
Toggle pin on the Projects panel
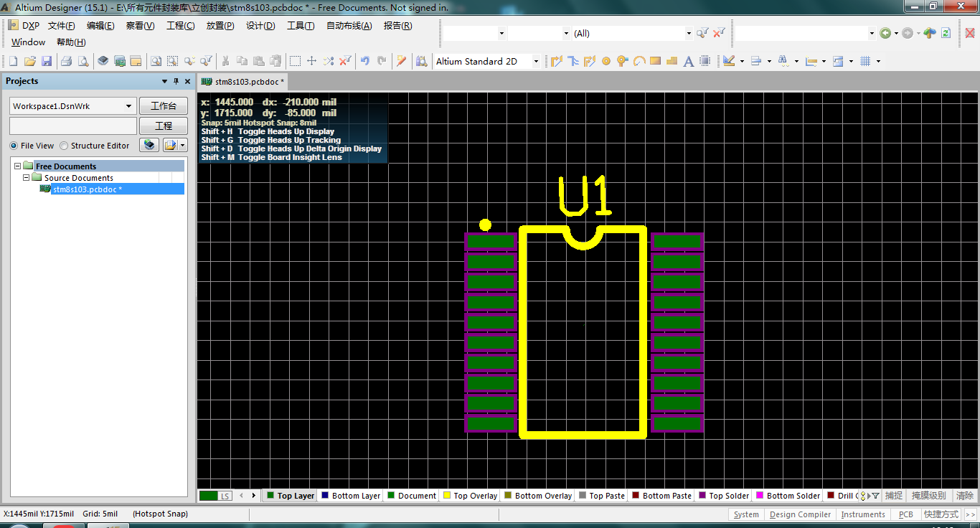[x=176, y=81]
